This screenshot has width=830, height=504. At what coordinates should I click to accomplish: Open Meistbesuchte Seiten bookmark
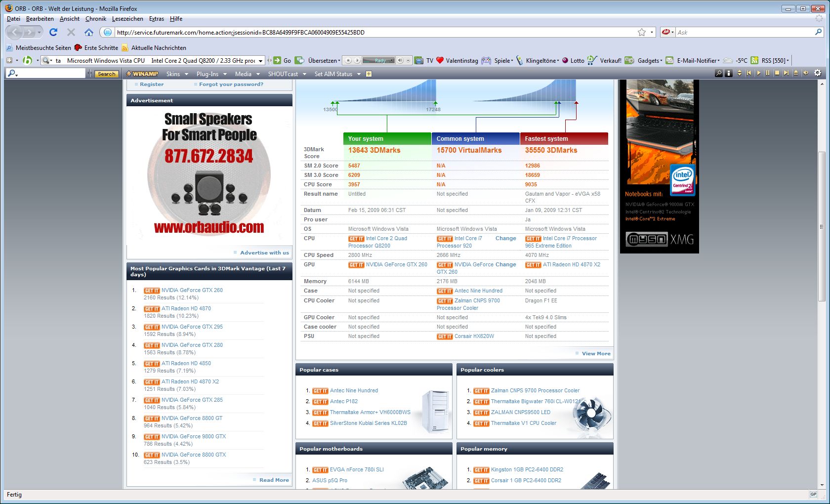(39, 48)
